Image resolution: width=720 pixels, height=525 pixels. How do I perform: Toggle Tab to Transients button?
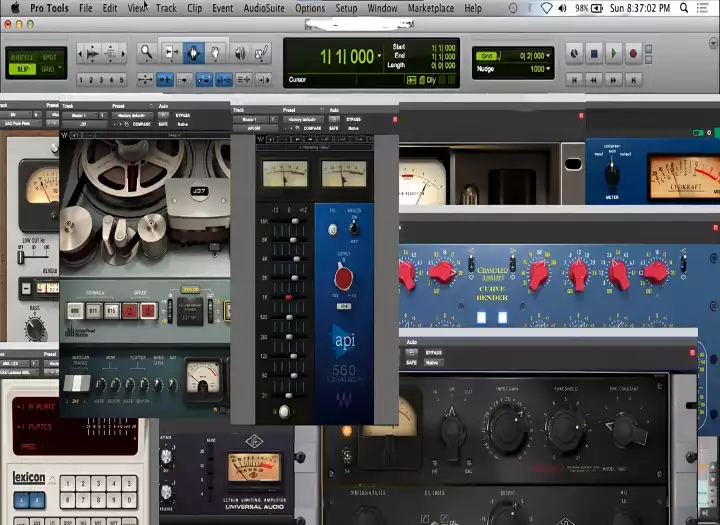(165, 80)
